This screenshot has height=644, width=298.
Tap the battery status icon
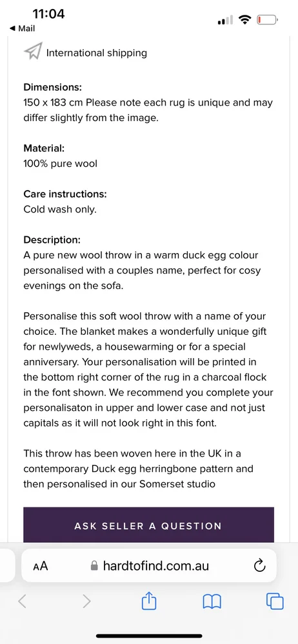tap(268, 19)
